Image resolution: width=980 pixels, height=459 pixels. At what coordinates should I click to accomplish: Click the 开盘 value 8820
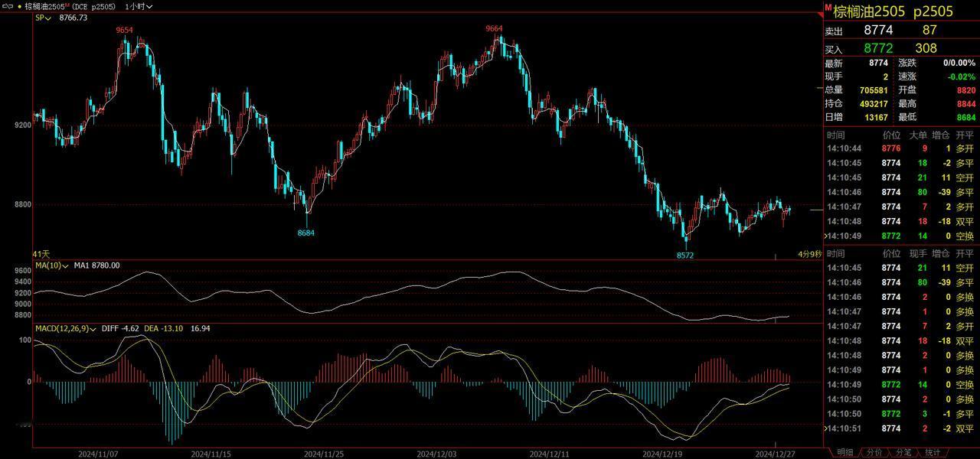click(965, 90)
